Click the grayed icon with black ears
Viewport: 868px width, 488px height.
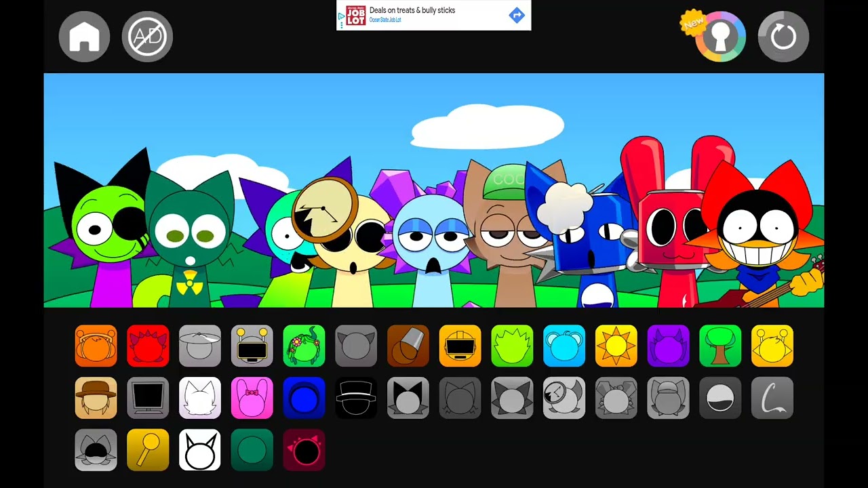coord(408,398)
